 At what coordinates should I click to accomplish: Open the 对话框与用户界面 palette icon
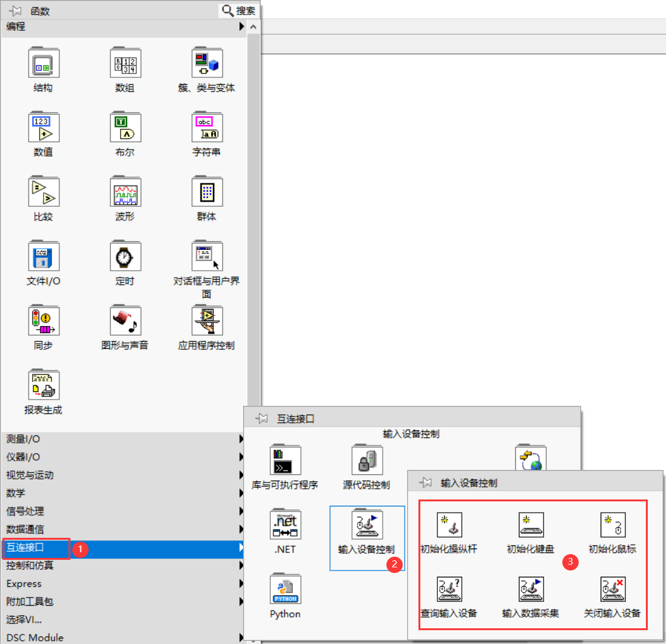[207, 256]
